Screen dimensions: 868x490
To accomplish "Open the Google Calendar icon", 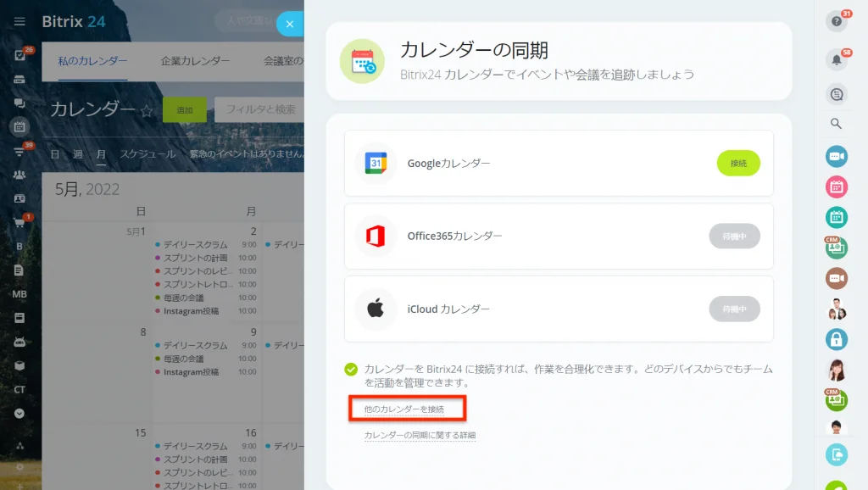I will coord(376,163).
